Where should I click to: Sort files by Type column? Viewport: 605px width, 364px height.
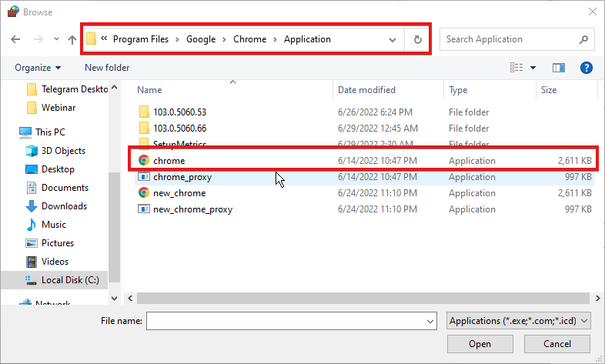(x=458, y=90)
